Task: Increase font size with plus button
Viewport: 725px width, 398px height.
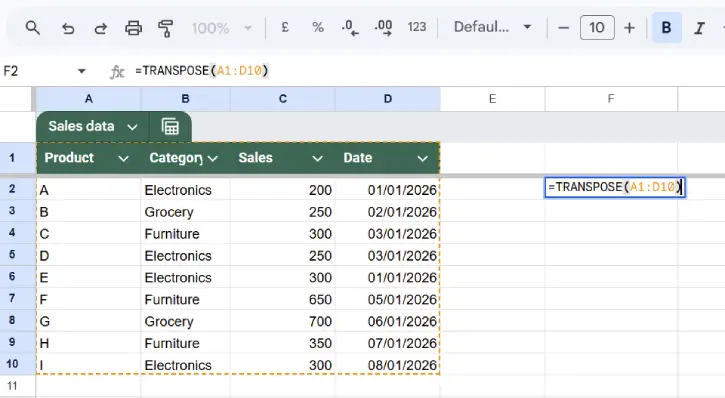Action: pos(629,28)
